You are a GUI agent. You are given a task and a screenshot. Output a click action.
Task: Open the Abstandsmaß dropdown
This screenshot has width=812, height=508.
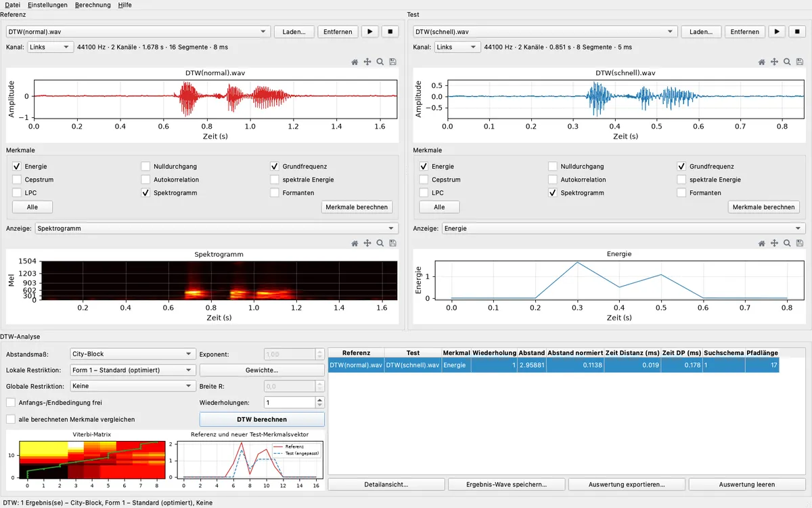pos(133,354)
